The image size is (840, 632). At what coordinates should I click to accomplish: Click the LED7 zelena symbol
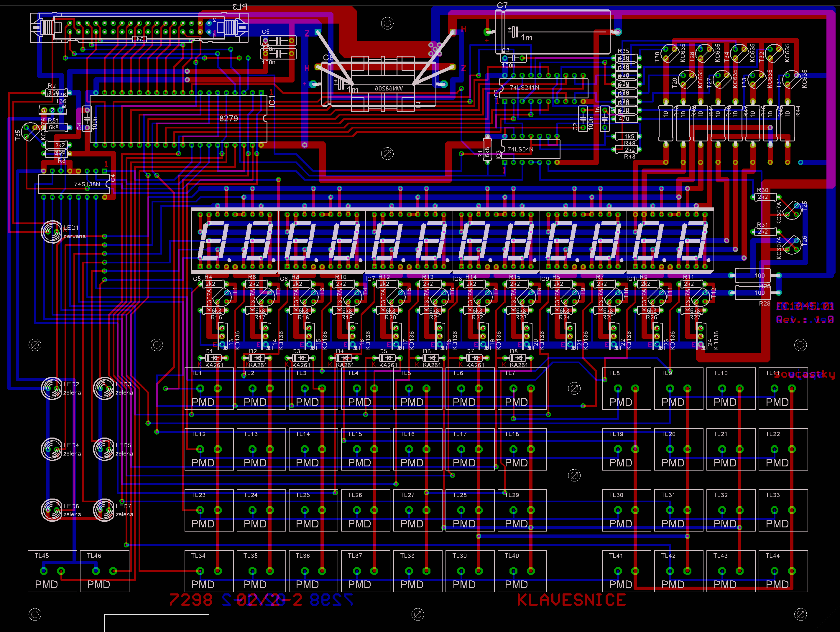coord(104,510)
